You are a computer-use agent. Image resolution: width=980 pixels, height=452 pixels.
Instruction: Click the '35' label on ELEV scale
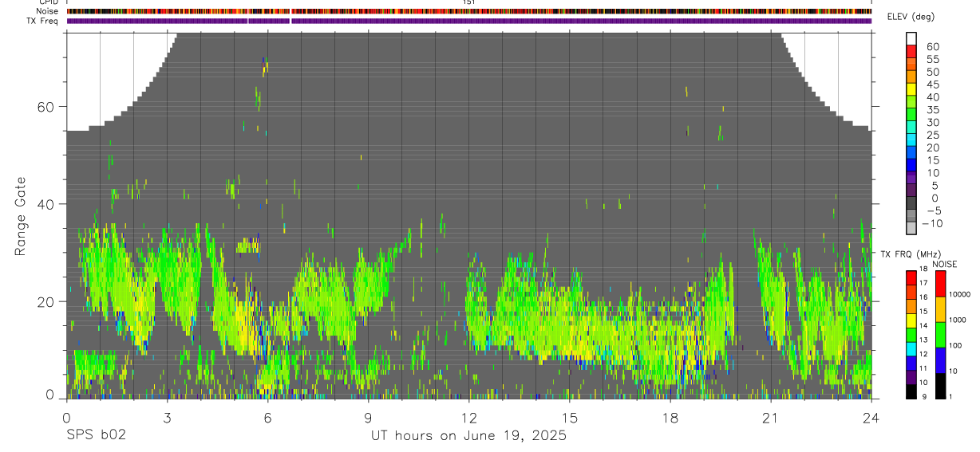coord(932,110)
